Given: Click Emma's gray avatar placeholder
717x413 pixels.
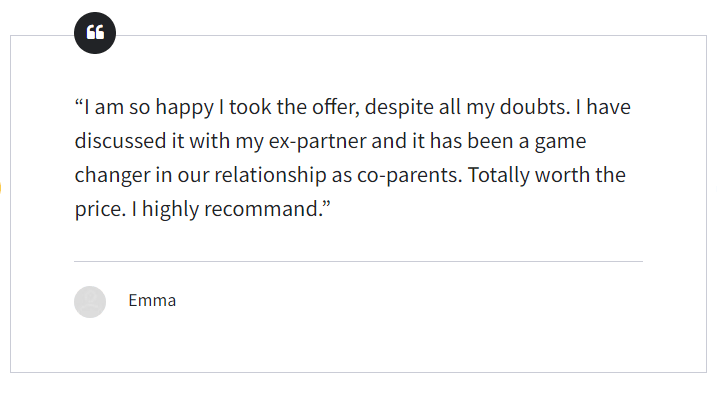Looking at the screenshot, I should pyautogui.click(x=90, y=301).
